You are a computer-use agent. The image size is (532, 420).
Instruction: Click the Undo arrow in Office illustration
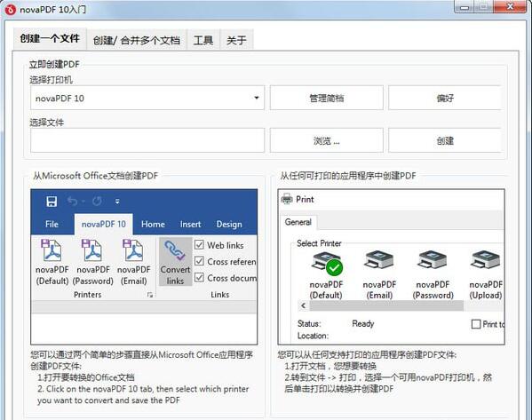[72, 202]
